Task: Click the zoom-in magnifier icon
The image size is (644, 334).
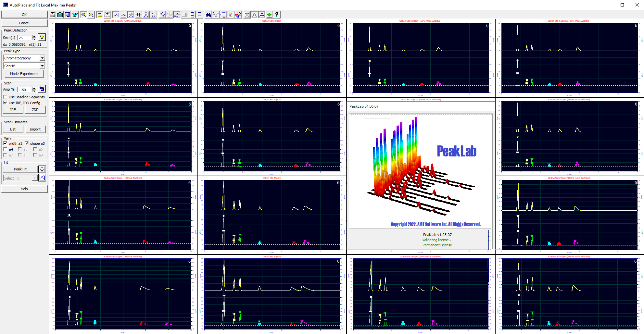Action: point(84,14)
